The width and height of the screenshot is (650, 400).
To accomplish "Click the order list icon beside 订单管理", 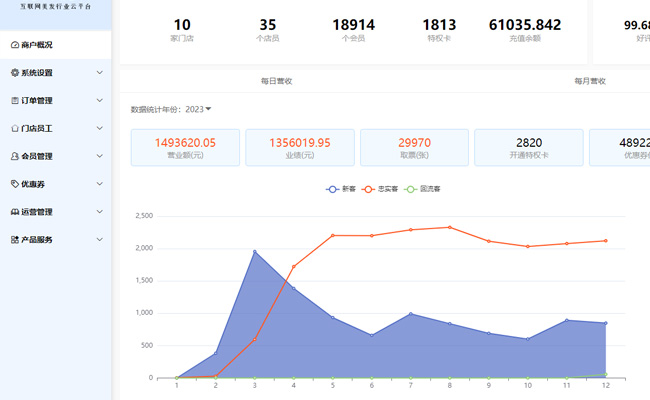I will 15,100.
